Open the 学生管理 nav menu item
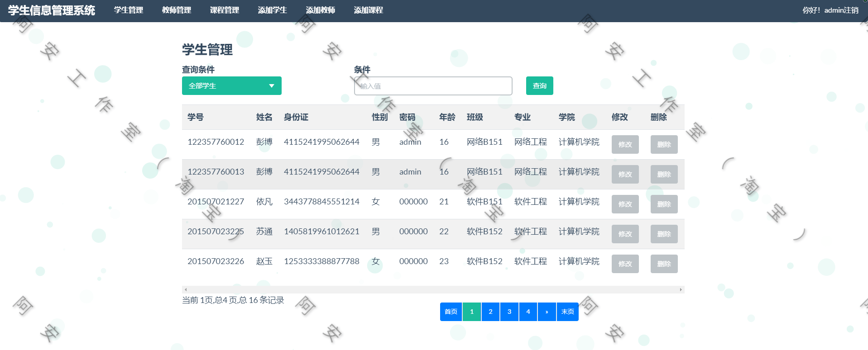The width and height of the screenshot is (868, 350). 129,10
